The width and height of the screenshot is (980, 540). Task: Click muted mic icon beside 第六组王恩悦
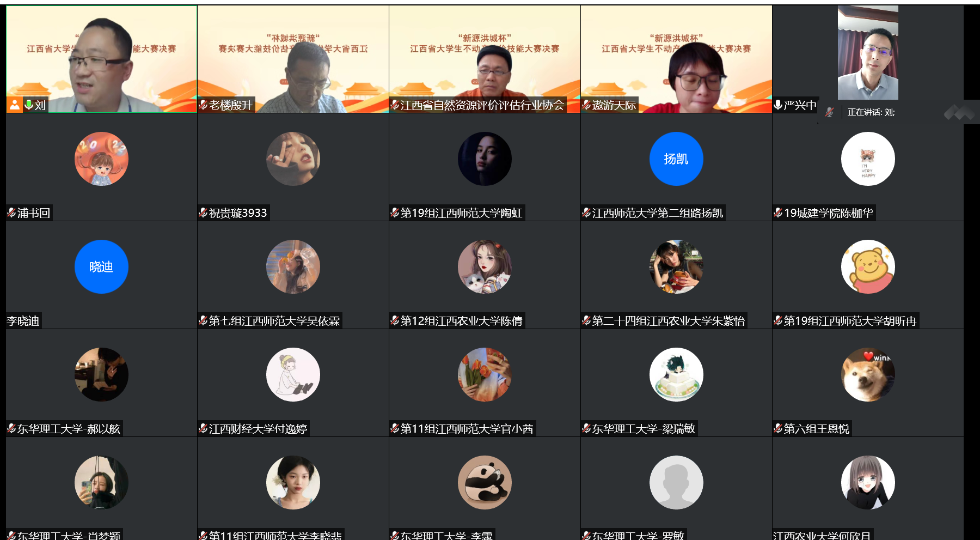[778, 429]
